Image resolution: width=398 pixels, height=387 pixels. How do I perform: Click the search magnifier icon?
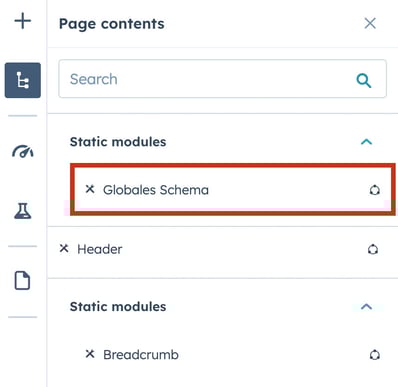(364, 80)
